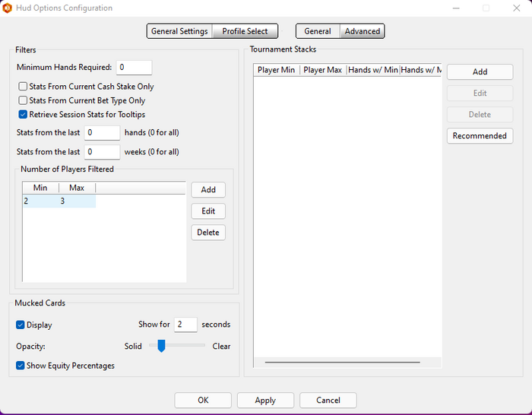The image size is (532, 415).
Task: Click the Show for seconds field
Action: 185,325
